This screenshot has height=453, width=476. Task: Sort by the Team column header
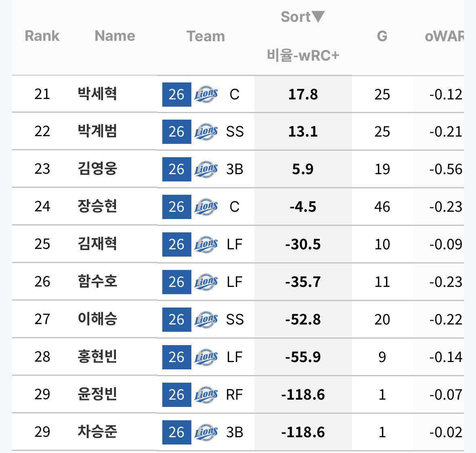coord(206,36)
